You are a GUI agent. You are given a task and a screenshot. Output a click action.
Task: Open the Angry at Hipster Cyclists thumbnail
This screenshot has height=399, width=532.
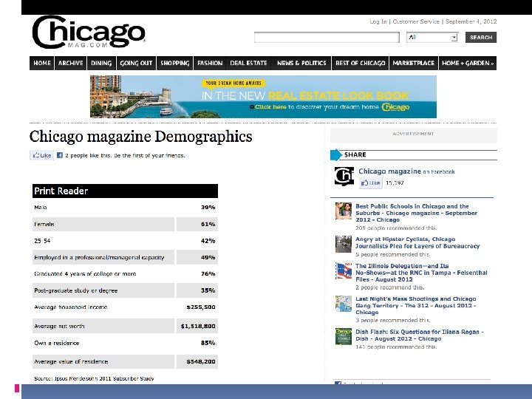[344, 244]
